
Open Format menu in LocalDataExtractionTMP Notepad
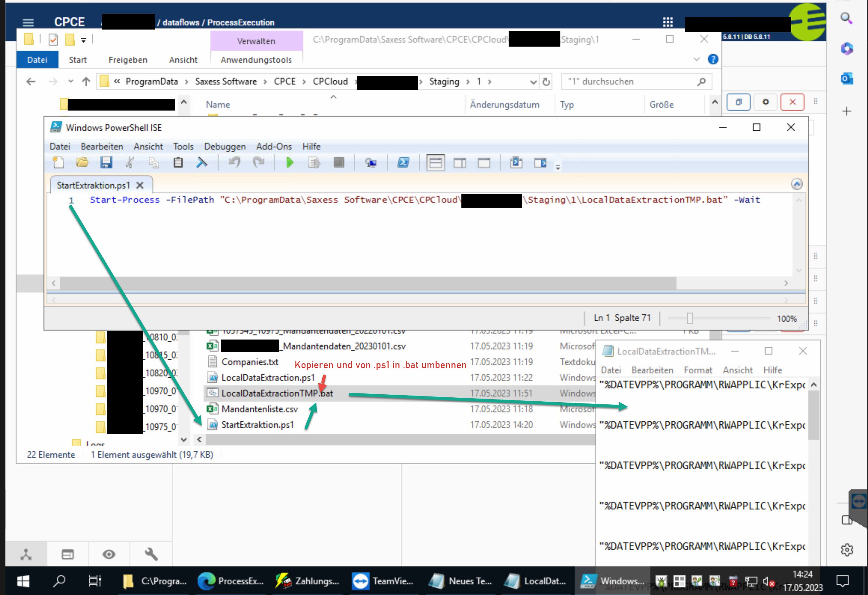[x=698, y=370]
